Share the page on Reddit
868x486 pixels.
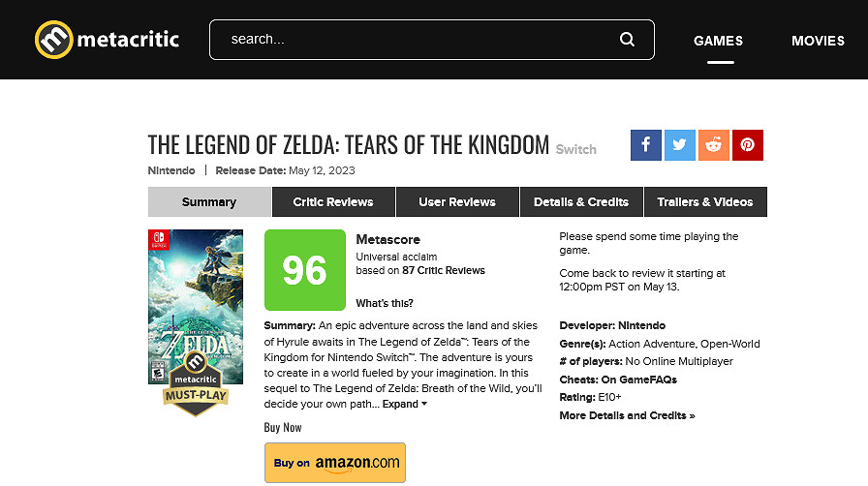(x=714, y=145)
